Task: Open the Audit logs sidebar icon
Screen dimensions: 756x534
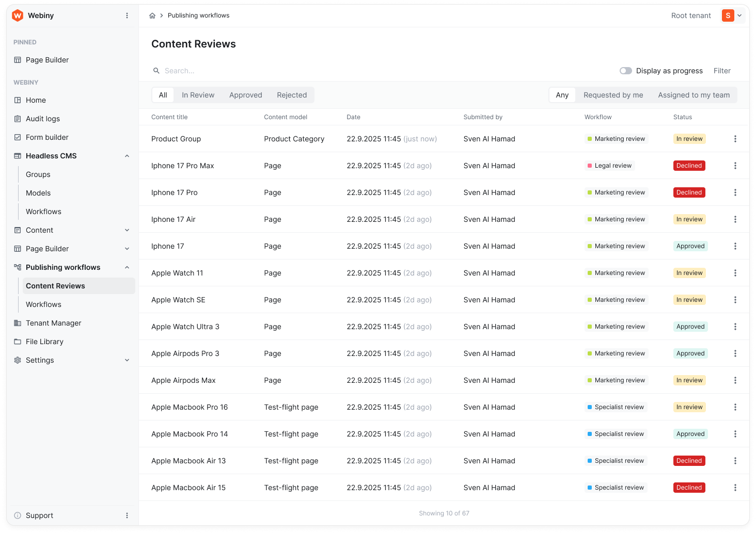Action: click(18, 119)
